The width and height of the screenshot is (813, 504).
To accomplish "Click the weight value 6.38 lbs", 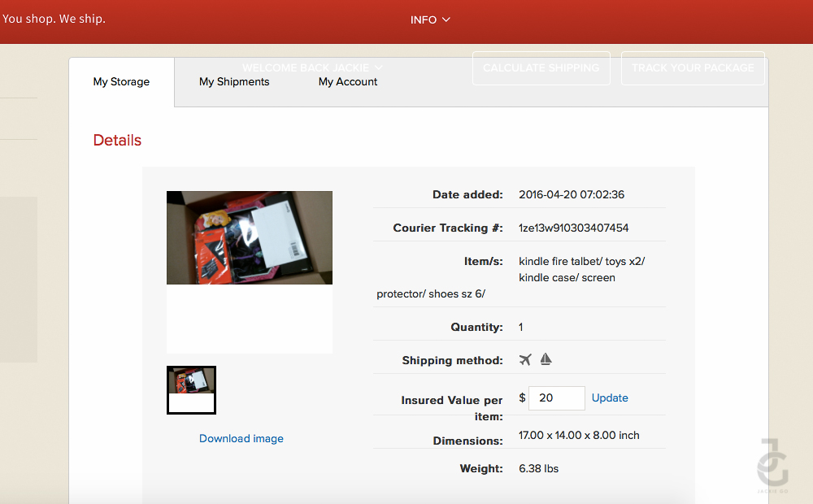I will [x=539, y=469].
